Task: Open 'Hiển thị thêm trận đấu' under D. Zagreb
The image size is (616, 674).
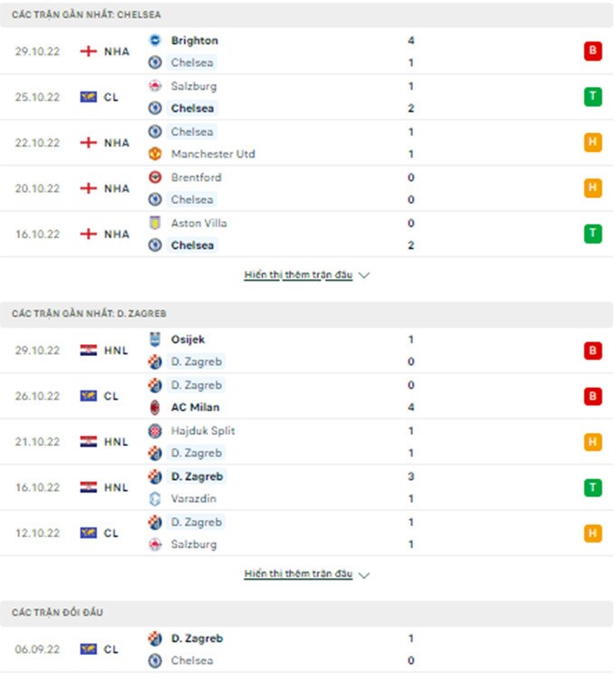Action: 298,574
